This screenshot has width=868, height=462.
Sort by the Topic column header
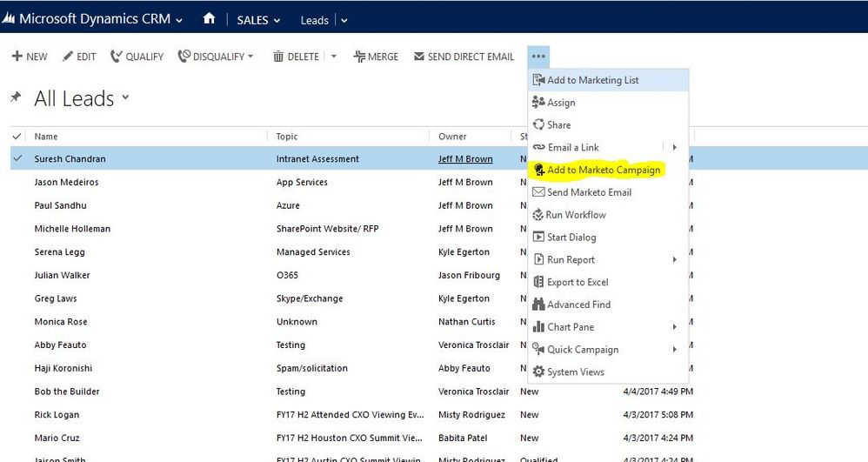(x=287, y=137)
